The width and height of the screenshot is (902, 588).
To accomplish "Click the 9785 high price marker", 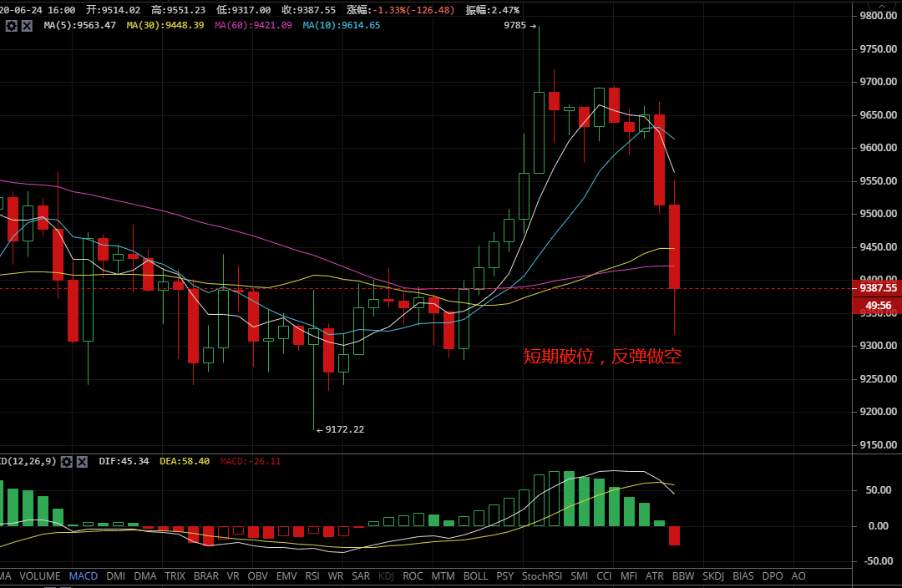I will pyautogui.click(x=520, y=25).
